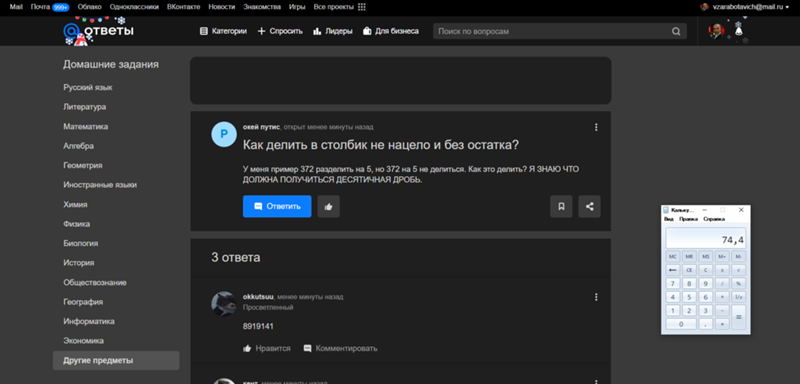800x384 pixels.
Task: Expand Все проекты list
Action: (334, 7)
